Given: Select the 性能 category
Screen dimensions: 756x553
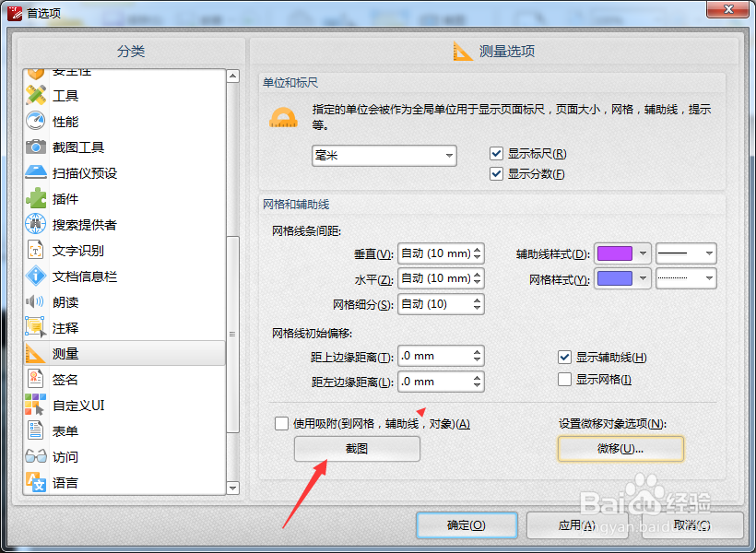Looking at the screenshot, I should 124,121.
